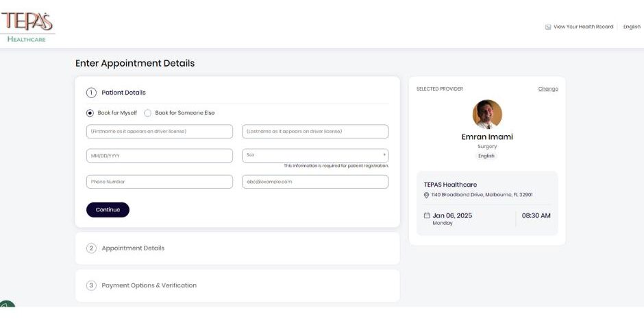Expand step 2 Appointment Details section
This screenshot has height=319, width=644.
238,248
